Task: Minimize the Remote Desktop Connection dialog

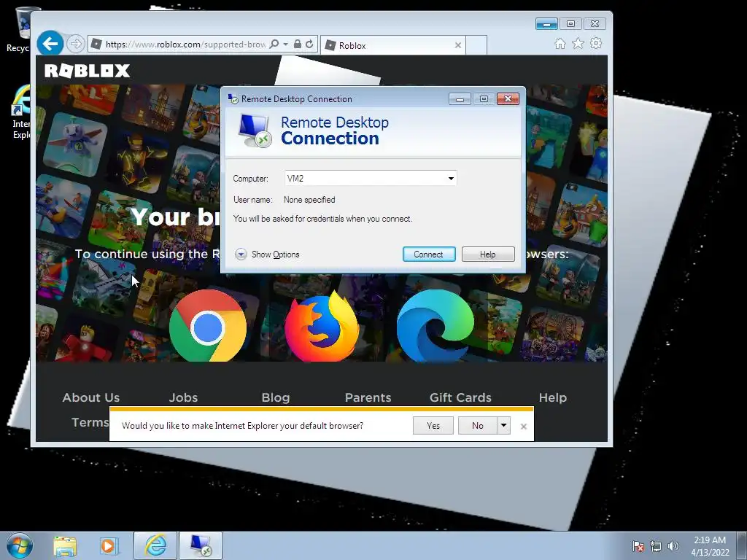Action: (x=460, y=98)
